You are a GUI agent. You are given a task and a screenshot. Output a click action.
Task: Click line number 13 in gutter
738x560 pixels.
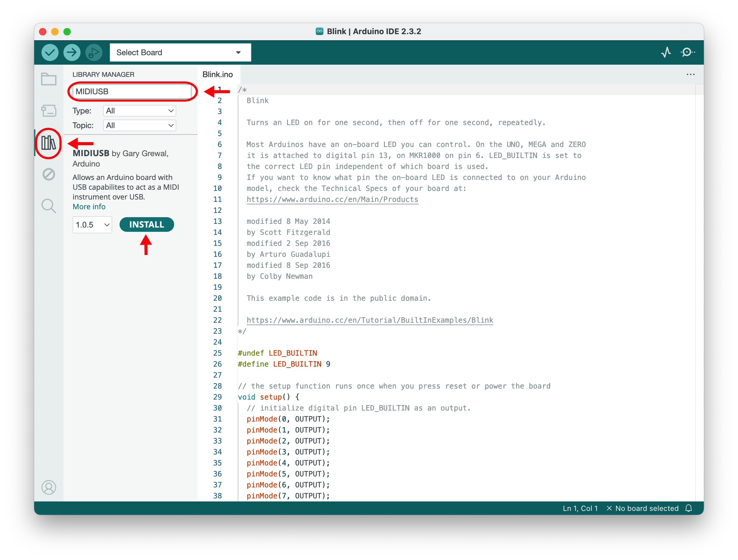click(x=217, y=221)
